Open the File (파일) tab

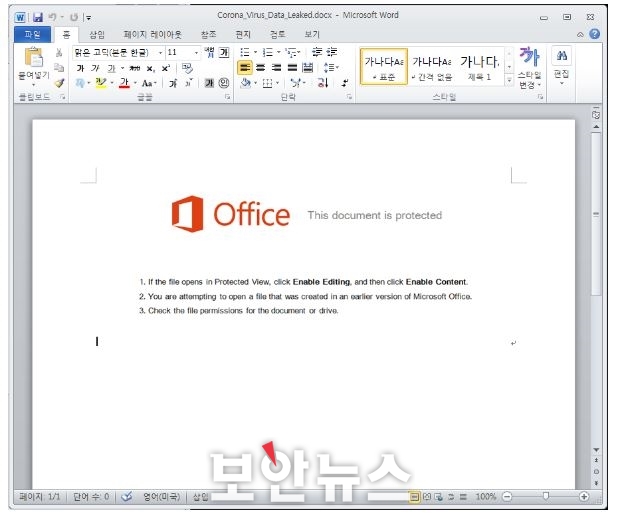pyautogui.click(x=32, y=34)
